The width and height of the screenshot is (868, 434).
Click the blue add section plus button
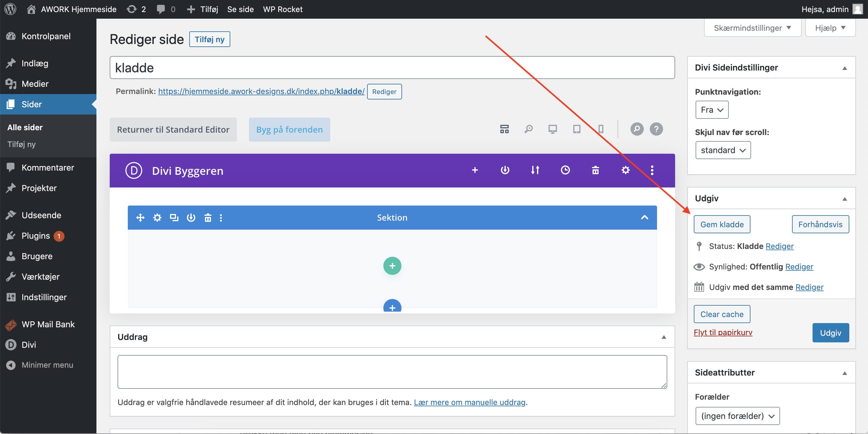392,305
